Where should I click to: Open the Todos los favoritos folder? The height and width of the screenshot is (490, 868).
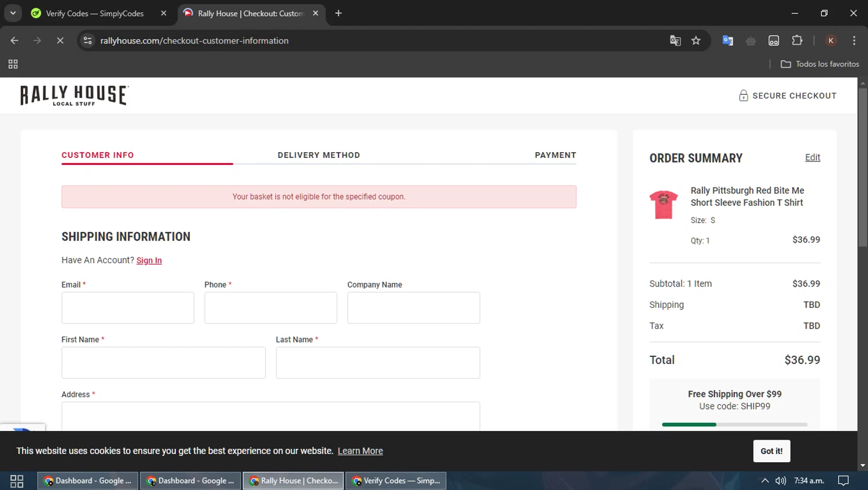coord(819,64)
